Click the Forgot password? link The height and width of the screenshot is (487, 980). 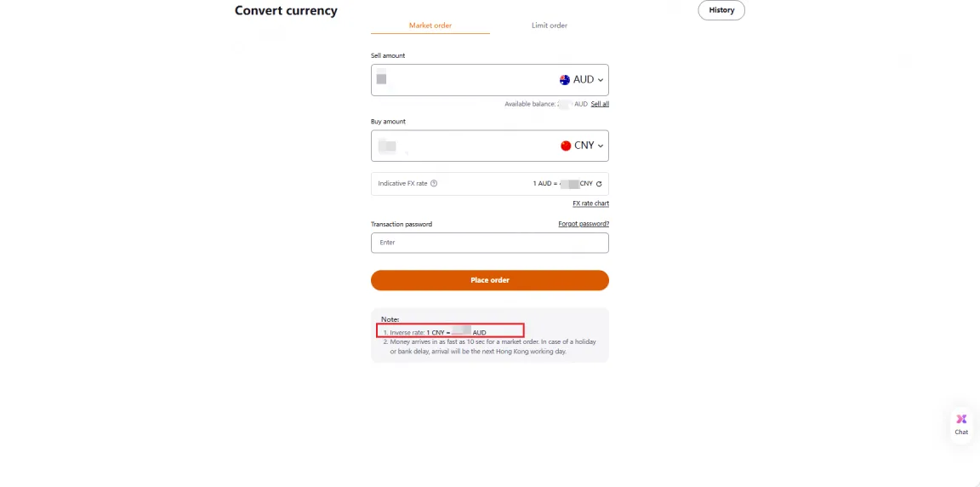point(584,224)
